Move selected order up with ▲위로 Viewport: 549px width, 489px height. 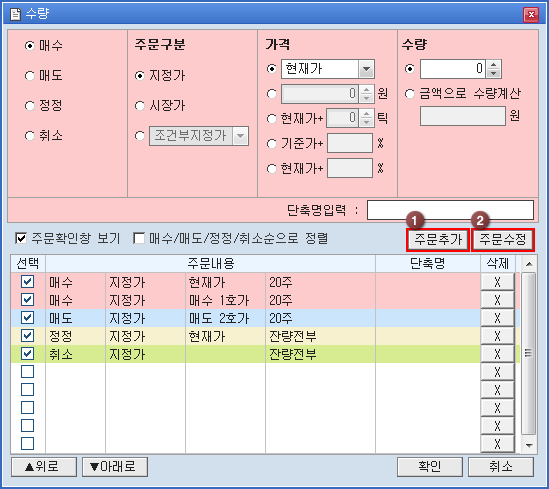click(44, 467)
